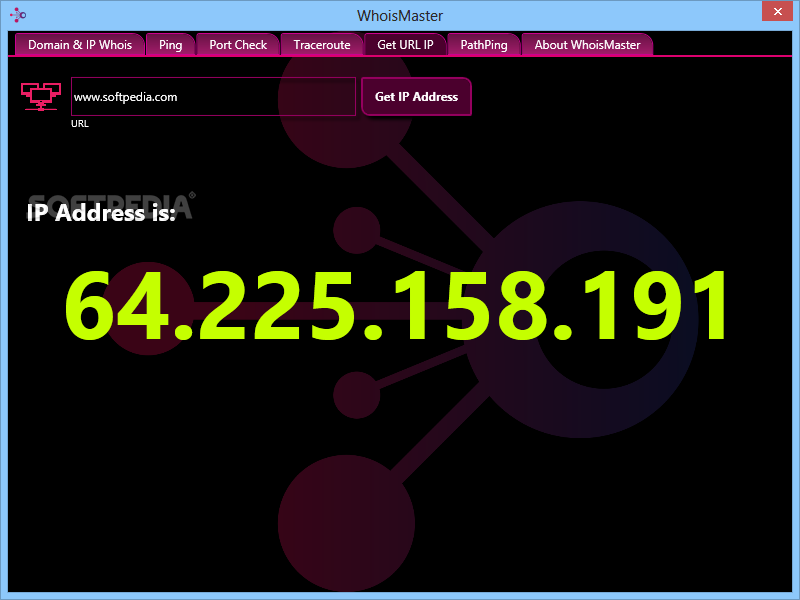Click the pink network computers icon
800x600 pixels.
tap(41, 96)
